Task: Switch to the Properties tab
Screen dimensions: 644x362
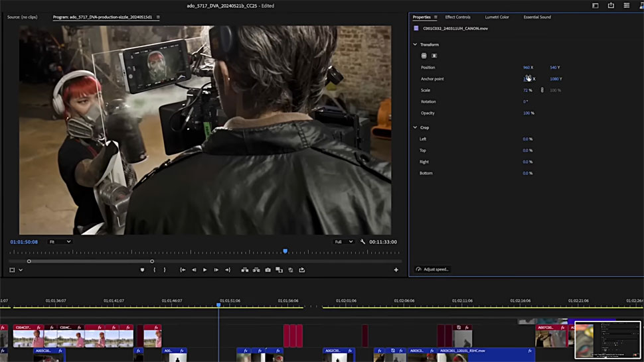Action: click(x=422, y=17)
